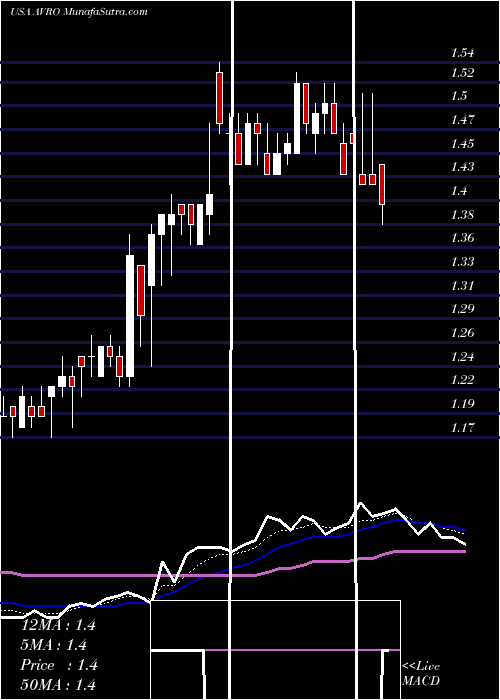
Task: Click the 1.52 price axis label
Action: (462, 73)
